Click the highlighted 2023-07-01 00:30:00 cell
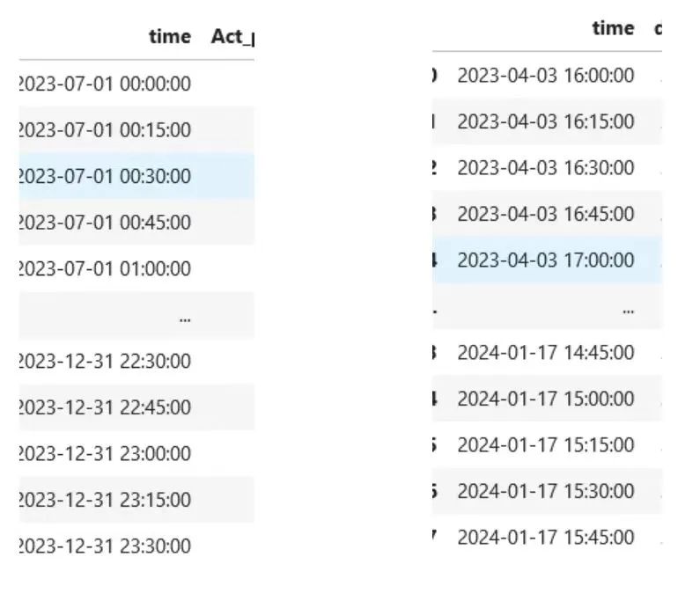This screenshot has width=700, height=601. tap(106, 176)
